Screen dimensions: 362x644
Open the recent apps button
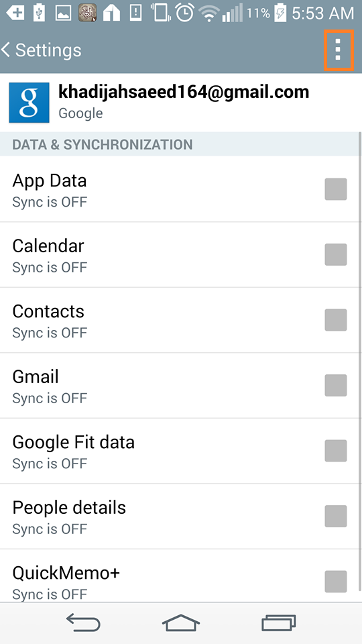tap(279, 623)
